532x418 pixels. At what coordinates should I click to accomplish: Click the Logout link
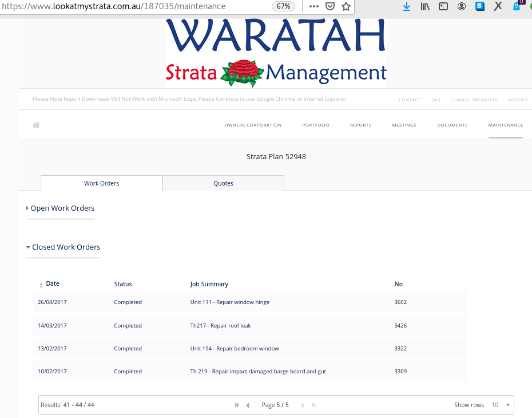point(518,100)
